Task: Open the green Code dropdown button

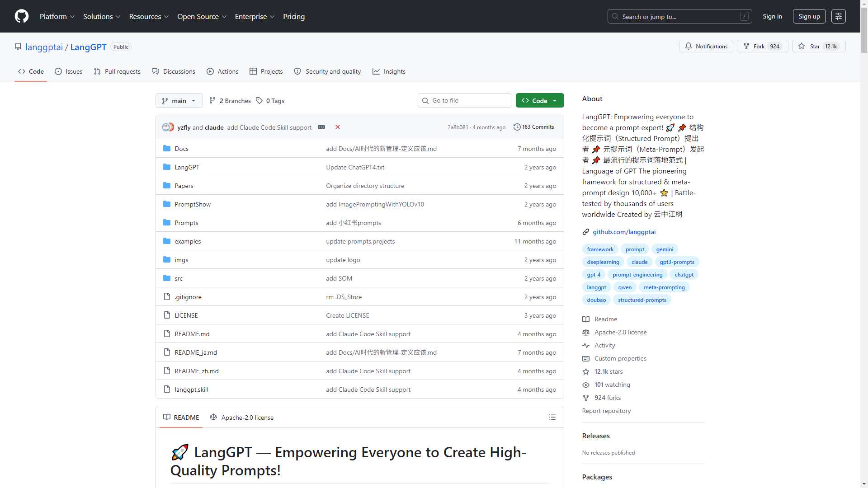Action: click(540, 100)
